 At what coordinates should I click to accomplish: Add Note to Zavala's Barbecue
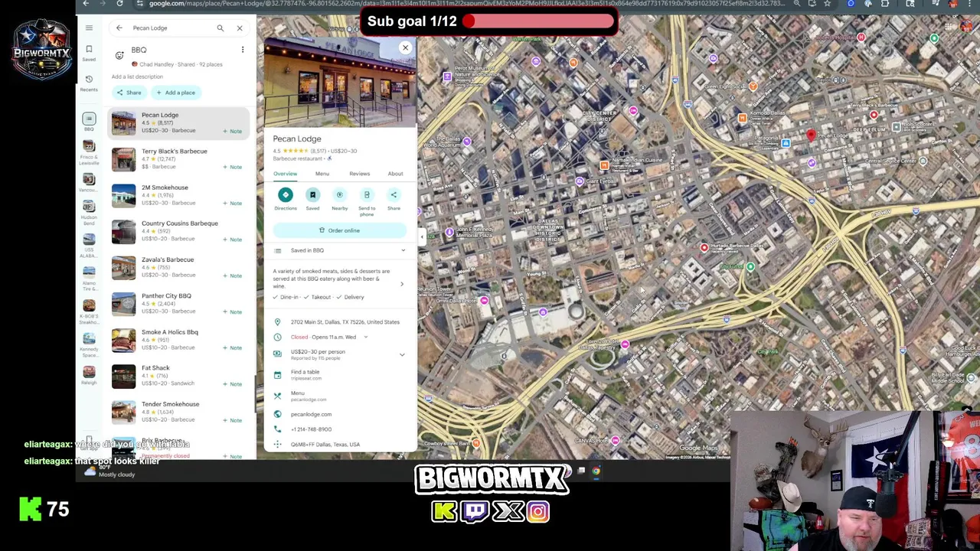[x=233, y=275]
